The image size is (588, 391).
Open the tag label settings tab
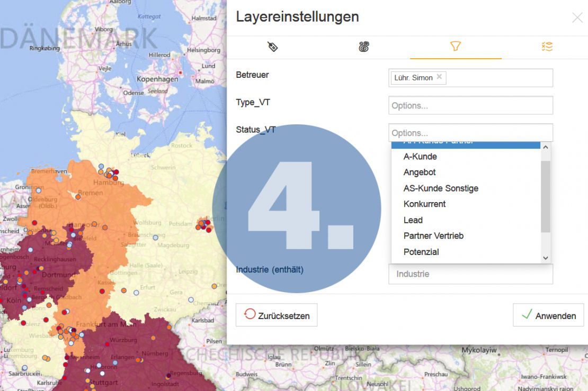click(x=273, y=47)
